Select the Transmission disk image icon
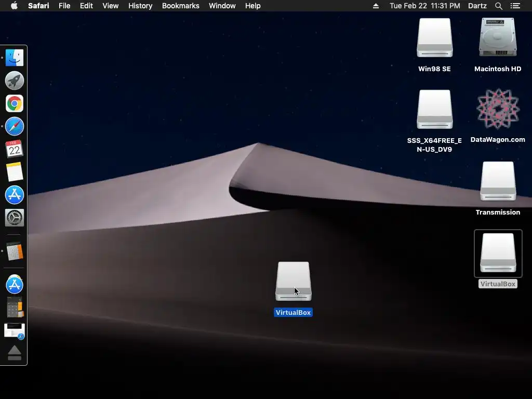532x399 pixels. click(x=498, y=181)
